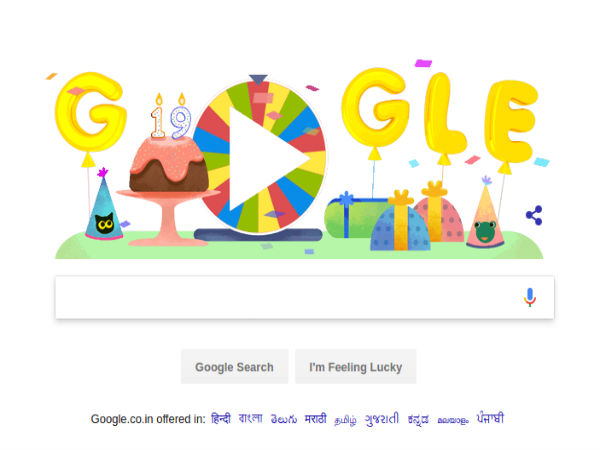Click the spinner wheel pointer arrow
Screen dimensions: 600x450
258,79
